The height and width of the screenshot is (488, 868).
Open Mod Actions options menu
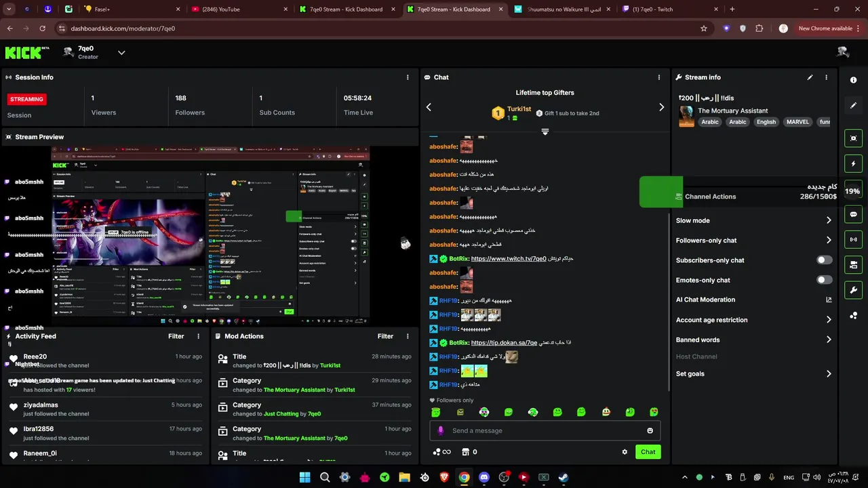click(408, 336)
